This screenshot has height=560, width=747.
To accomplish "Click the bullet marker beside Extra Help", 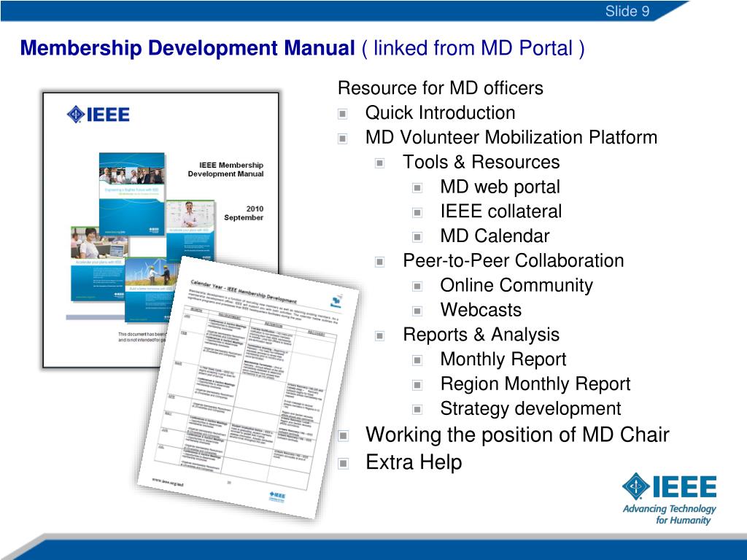I will coord(343,463).
